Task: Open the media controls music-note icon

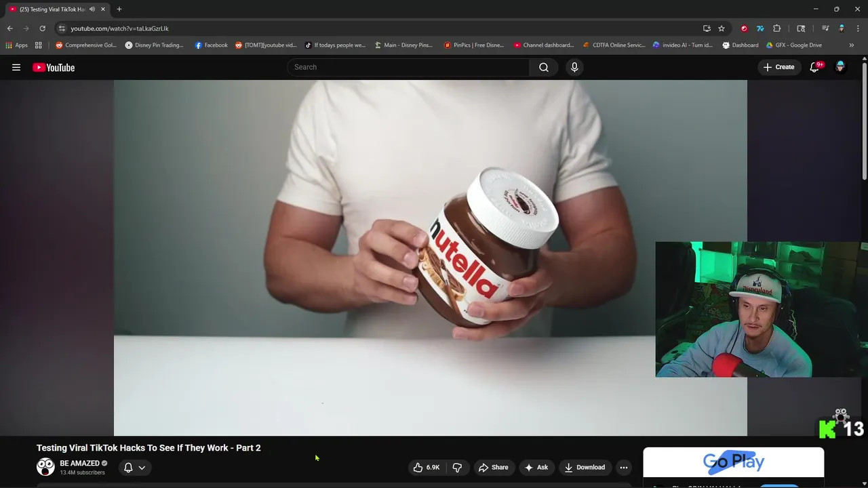Action: point(825,28)
